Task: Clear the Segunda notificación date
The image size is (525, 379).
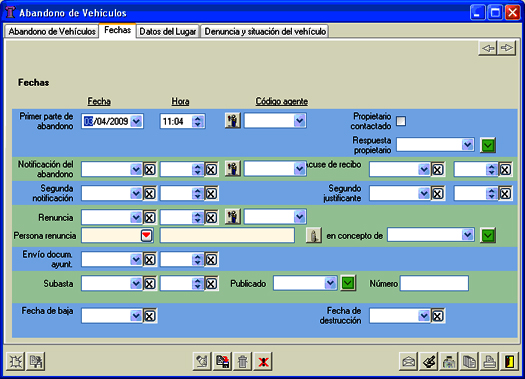Action: (150, 194)
